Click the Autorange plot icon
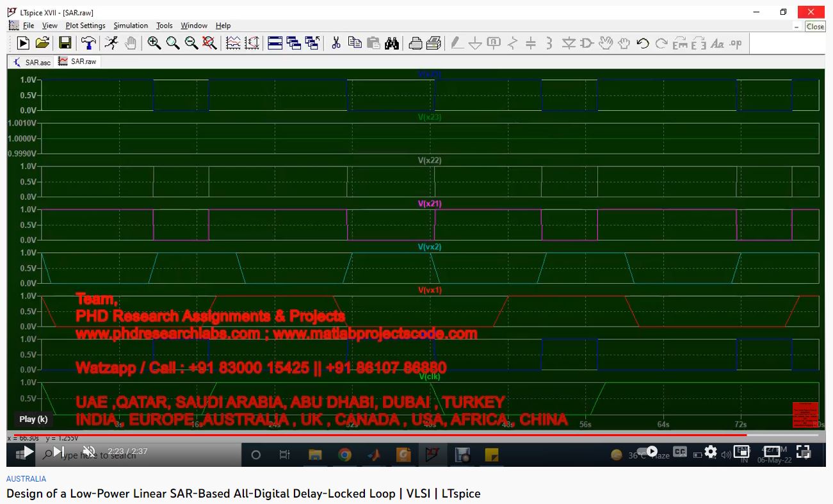The image size is (833, 504). point(233,43)
